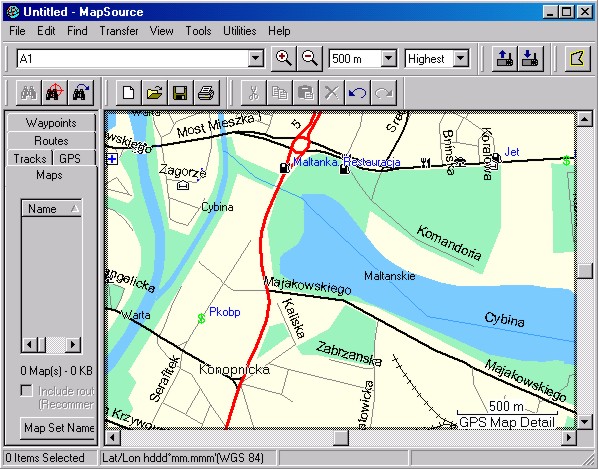
Task: Sort maps list by Name column
Action: coord(51,209)
